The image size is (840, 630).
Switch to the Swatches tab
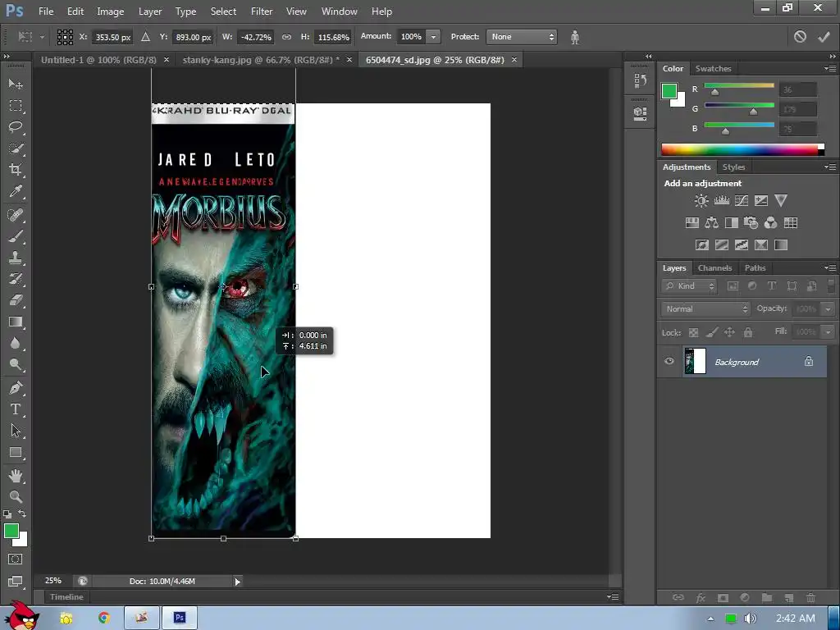pyautogui.click(x=713, y=69)
